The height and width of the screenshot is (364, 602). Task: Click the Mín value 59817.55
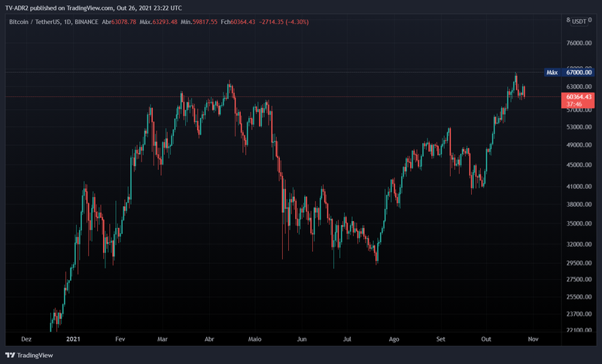[205, 22]
